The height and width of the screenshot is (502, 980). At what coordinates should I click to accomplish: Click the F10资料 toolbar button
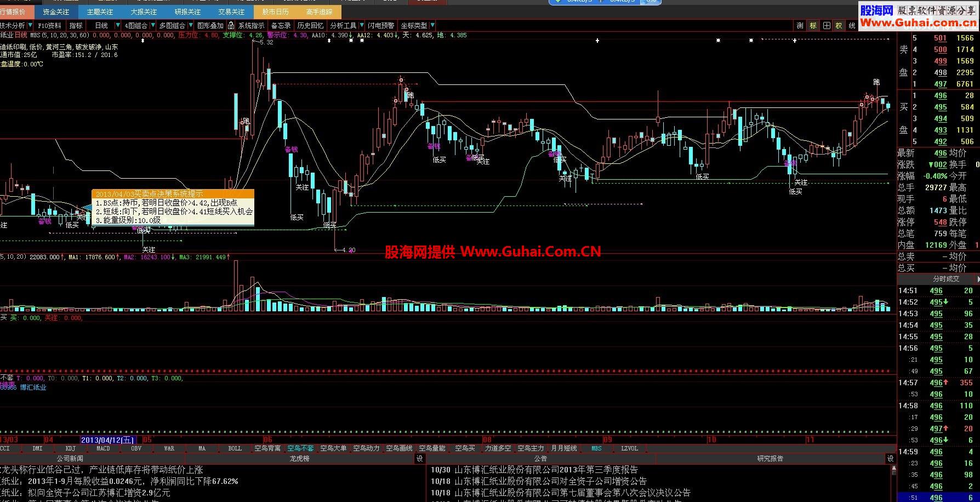pyautogui.click(x=49, y=25)
